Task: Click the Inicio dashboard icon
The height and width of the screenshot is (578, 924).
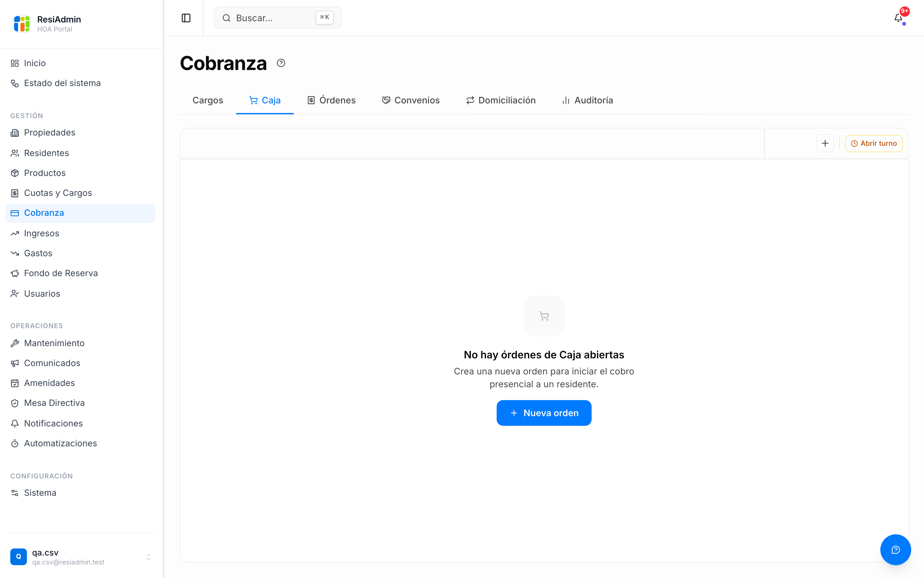Action: 15,63
